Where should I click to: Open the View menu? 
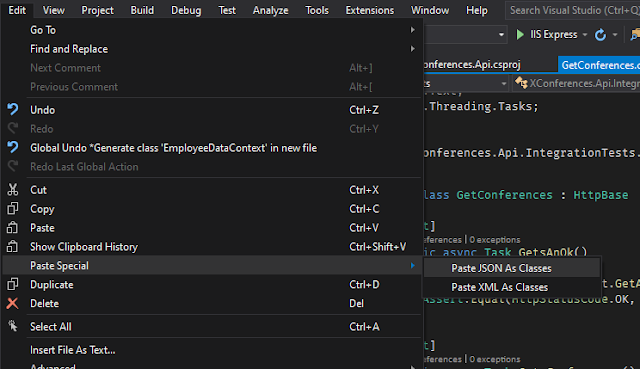click(x=54, y=10)
